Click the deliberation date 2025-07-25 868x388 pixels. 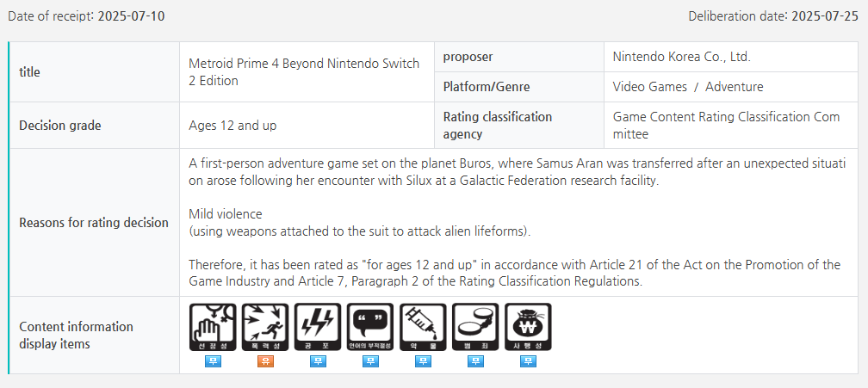(825, 17)
